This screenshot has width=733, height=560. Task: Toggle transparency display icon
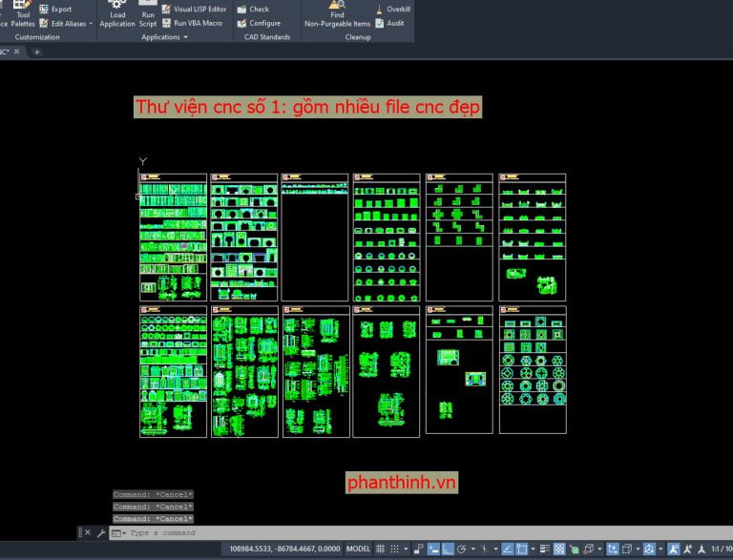(559, 549)
